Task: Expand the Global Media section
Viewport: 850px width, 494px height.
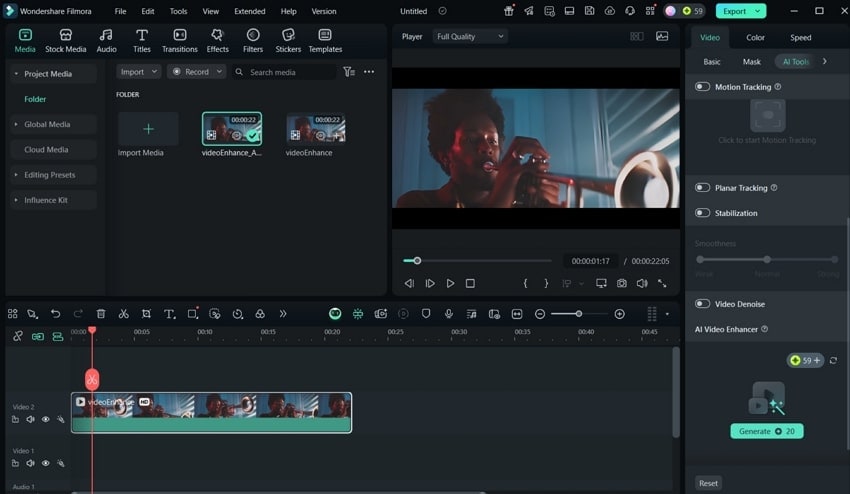Action: tap(16, 124)
